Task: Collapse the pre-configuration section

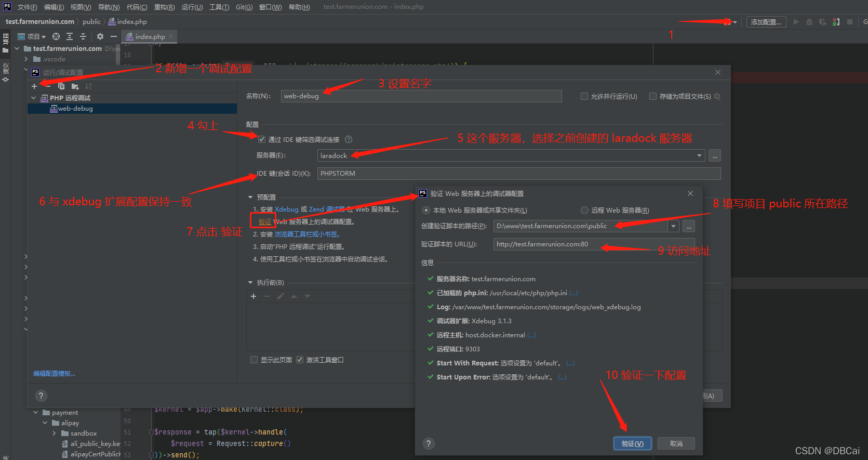Action: (250, 197)
